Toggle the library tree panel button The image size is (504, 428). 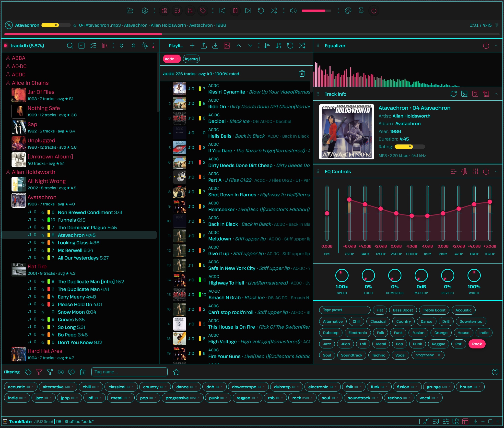164,11
